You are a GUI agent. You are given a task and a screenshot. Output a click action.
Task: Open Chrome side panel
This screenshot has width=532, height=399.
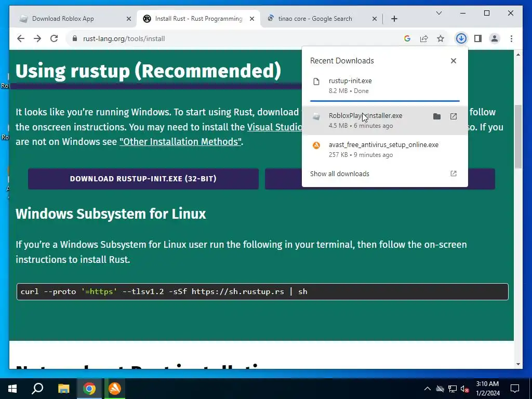pyautogui.click(x=478, y=38)
